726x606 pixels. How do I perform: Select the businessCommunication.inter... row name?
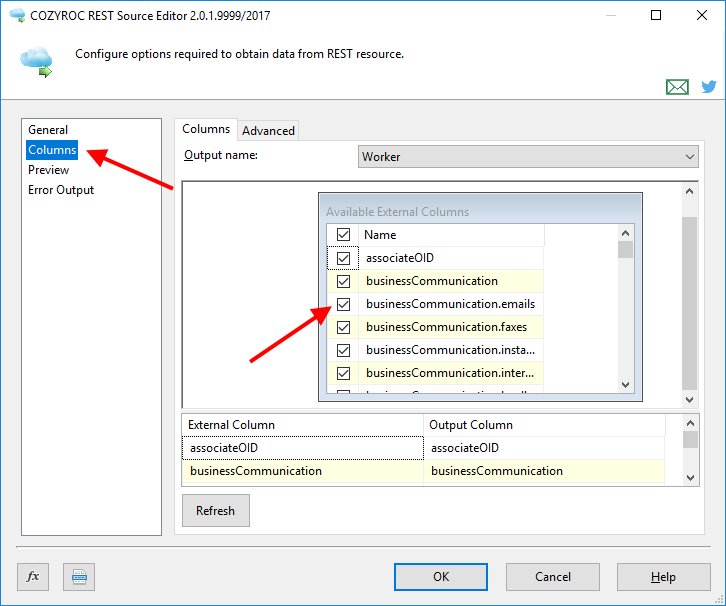coord(451,373)
